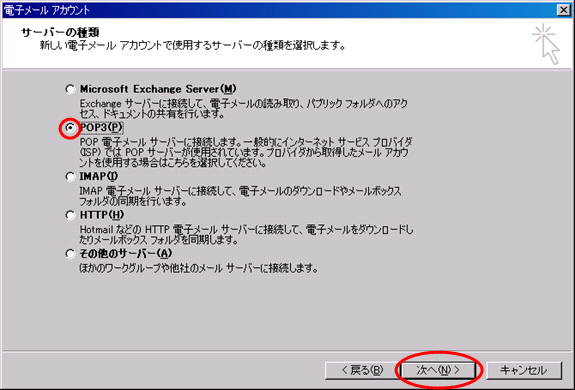
Task: Click the ほかのワークグループ description text
Action: (198, 268)
